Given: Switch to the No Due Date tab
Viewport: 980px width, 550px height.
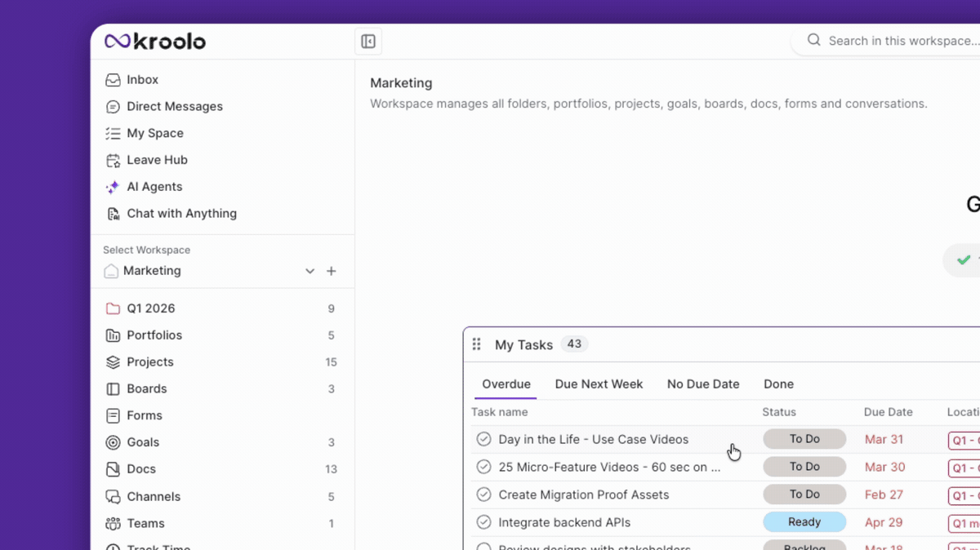Looking at the screenshot, I should (703, 384).
